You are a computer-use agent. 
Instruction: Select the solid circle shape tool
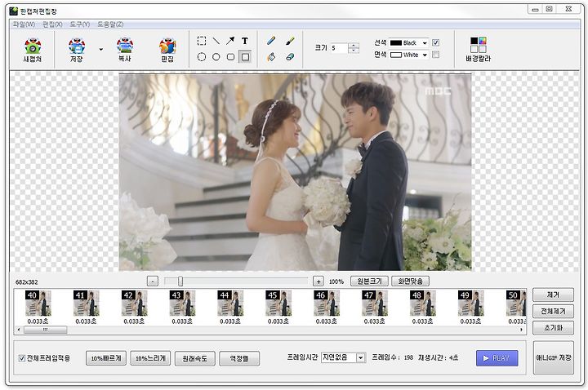[216, 57]
